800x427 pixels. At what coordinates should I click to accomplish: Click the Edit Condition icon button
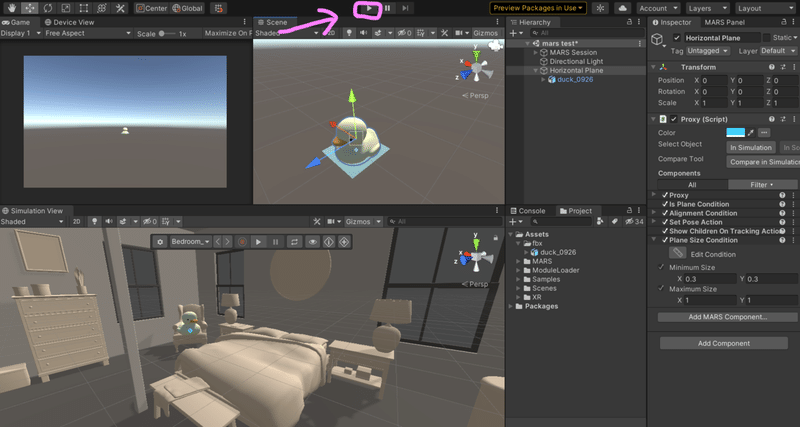coord(678,253)
